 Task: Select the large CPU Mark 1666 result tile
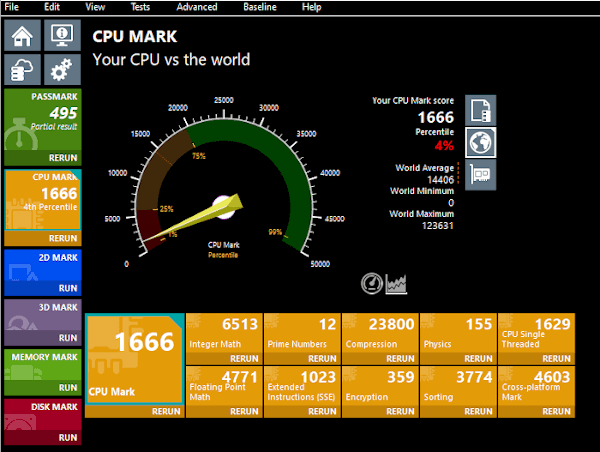(x=135, y=359)
